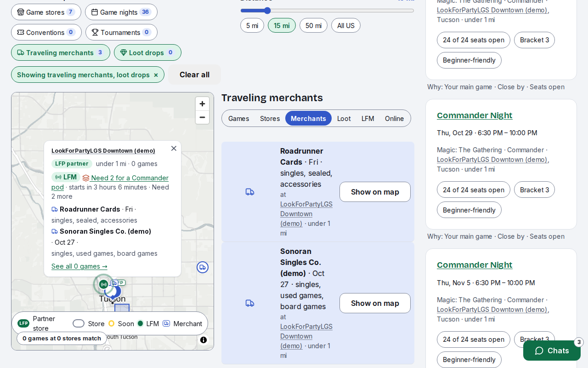Show Roadrunner Cards on map
588x368 pixels.
[375, 192]
